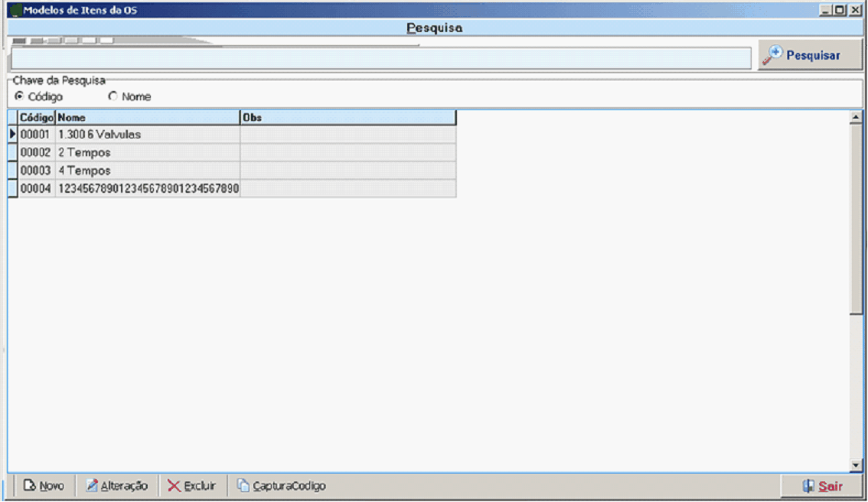Click the Novo document icon
The height and width of the screenshot is (502, 868).
pyautogui.click(x=30, y=486)
